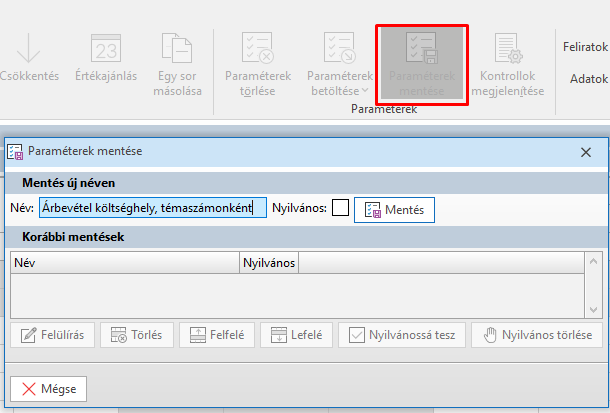Click the Mentés save button
610x413 pixels.
(x=394, y=210)
